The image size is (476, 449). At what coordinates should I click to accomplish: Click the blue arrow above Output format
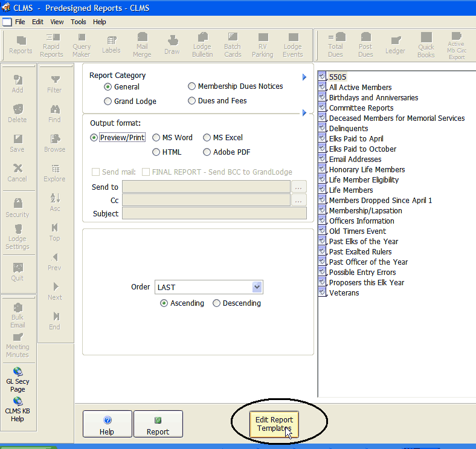click(305, 112)
